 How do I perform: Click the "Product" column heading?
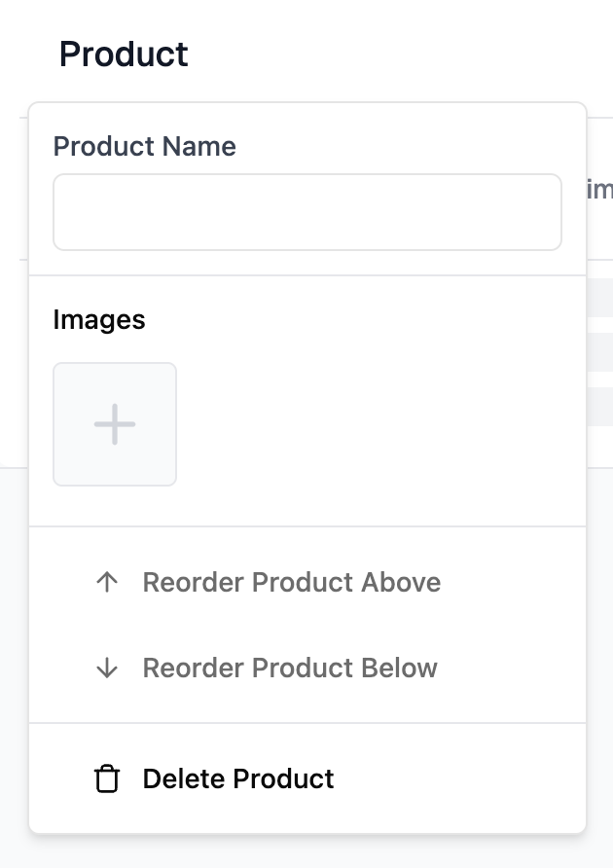pyautogui.click(x=124, y=54)
